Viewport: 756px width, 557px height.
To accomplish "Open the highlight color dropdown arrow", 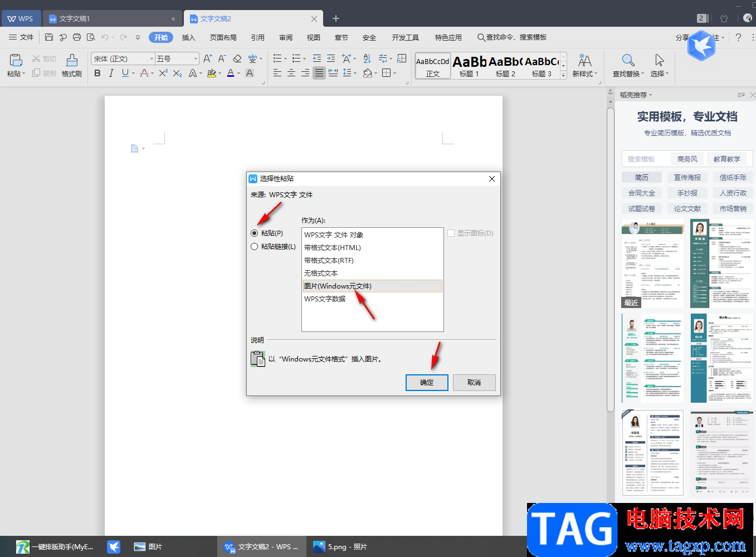I will tap(220, 74).
